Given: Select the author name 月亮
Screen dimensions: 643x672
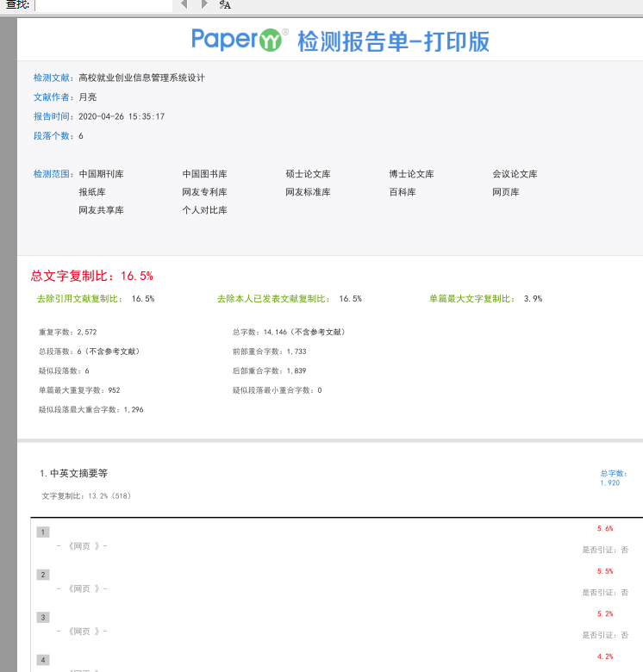Looking at the screenshot, I should pos(87,97).
